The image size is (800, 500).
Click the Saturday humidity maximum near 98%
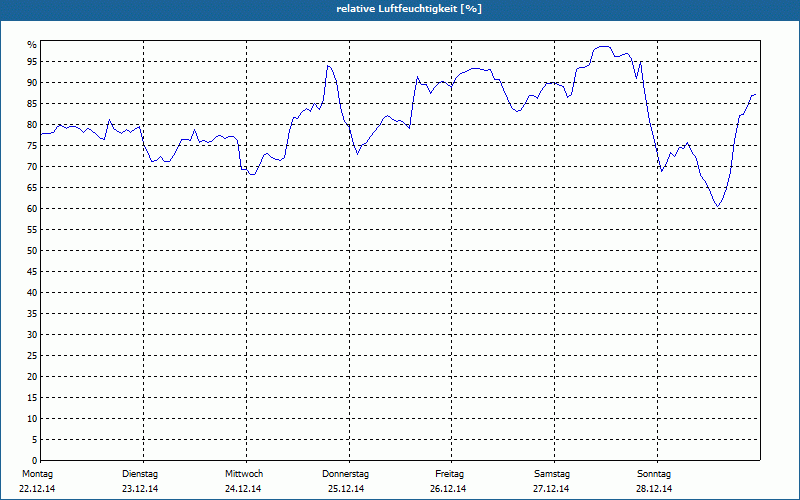point(604,46)
